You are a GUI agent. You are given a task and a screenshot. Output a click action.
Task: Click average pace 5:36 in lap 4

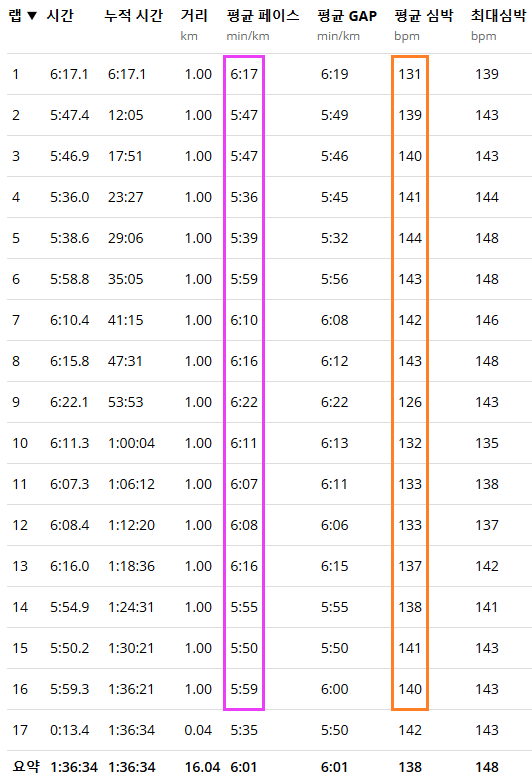244,197
